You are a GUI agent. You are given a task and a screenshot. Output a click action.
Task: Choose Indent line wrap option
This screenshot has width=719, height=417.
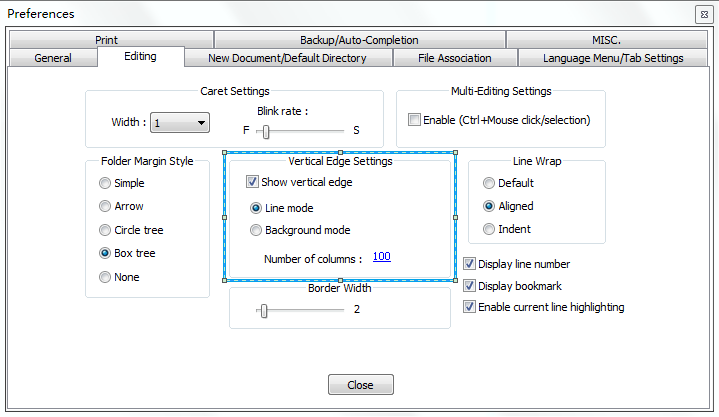[x=489, y=229]
